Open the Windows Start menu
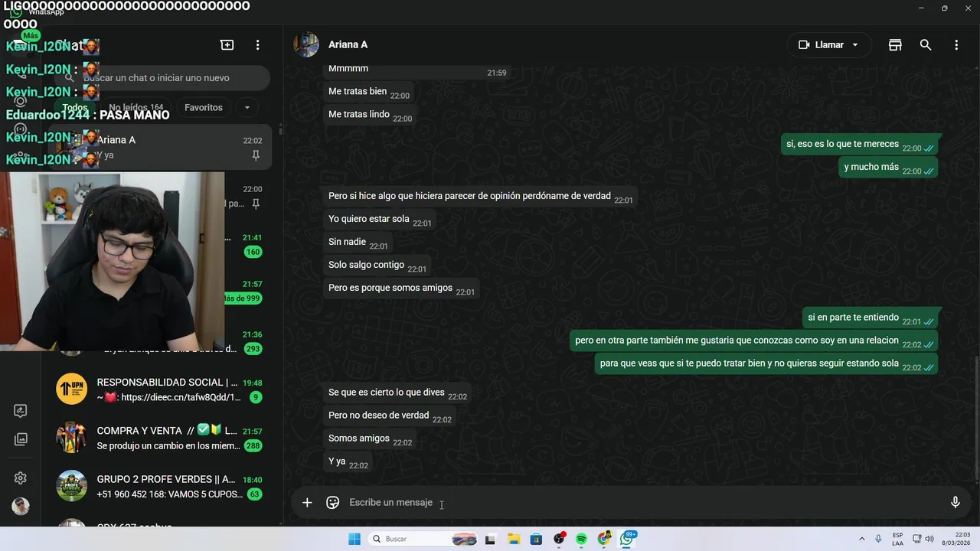The image size is (980, 551). (x=354, y=539)
